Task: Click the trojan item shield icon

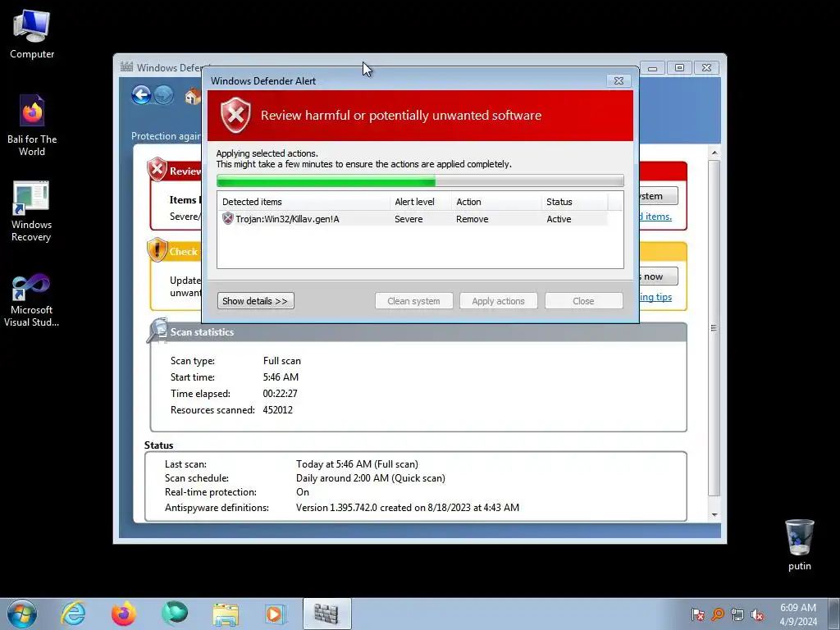Action: (228, 218)
